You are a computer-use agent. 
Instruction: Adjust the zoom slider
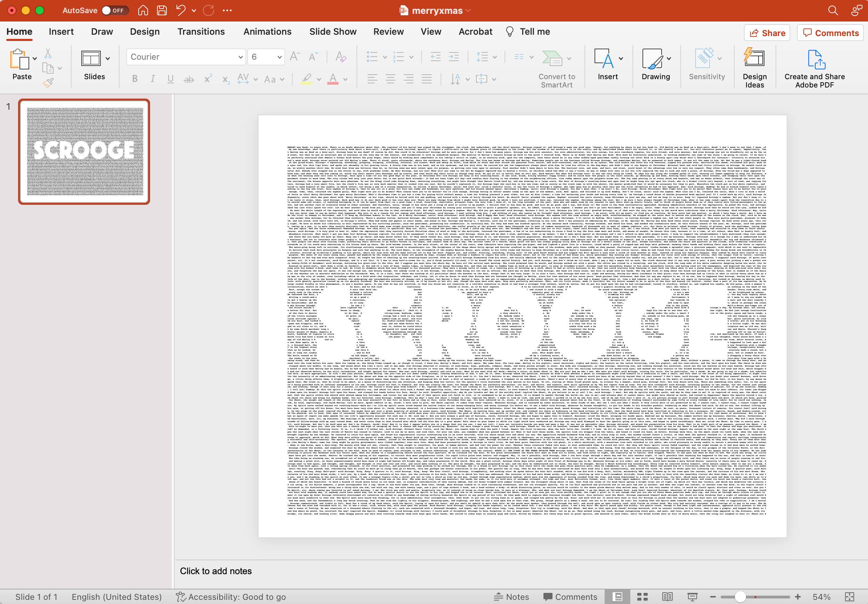[740, 597]
